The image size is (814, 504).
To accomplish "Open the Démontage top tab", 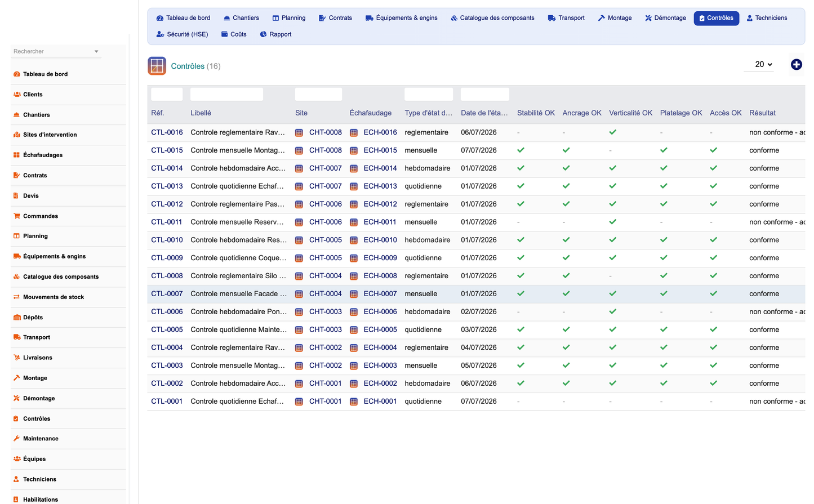I will [x=665, y=18].
